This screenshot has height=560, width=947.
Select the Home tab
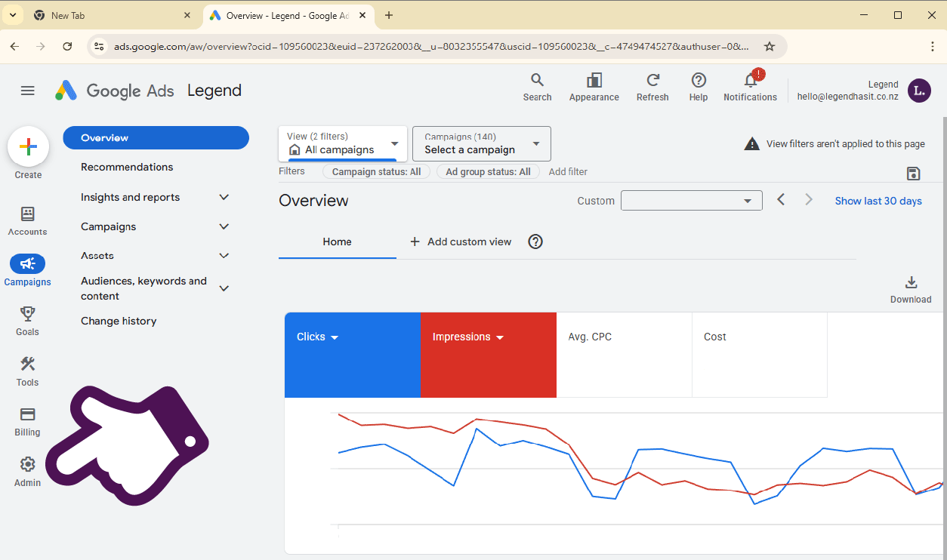337,242
